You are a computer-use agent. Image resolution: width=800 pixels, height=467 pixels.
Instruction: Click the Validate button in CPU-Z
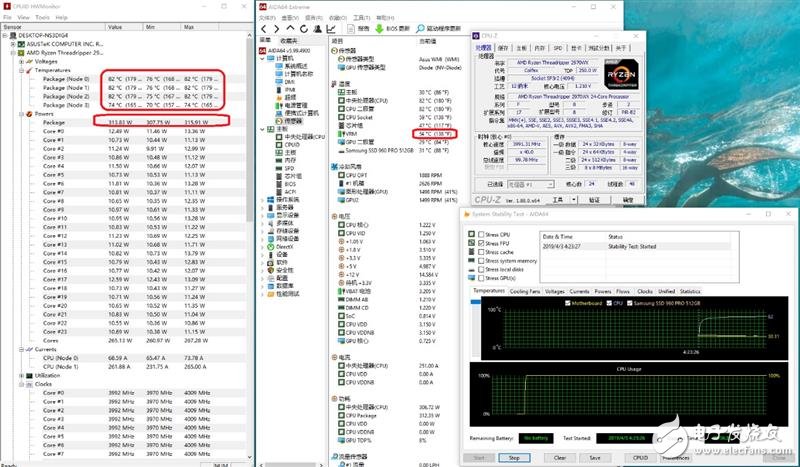click(594, 200)
